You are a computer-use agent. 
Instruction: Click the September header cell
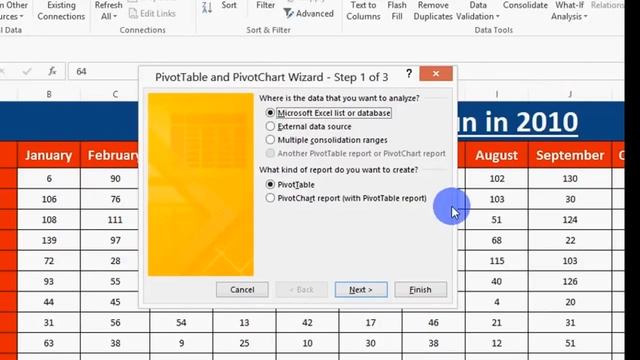coord(570,155)
